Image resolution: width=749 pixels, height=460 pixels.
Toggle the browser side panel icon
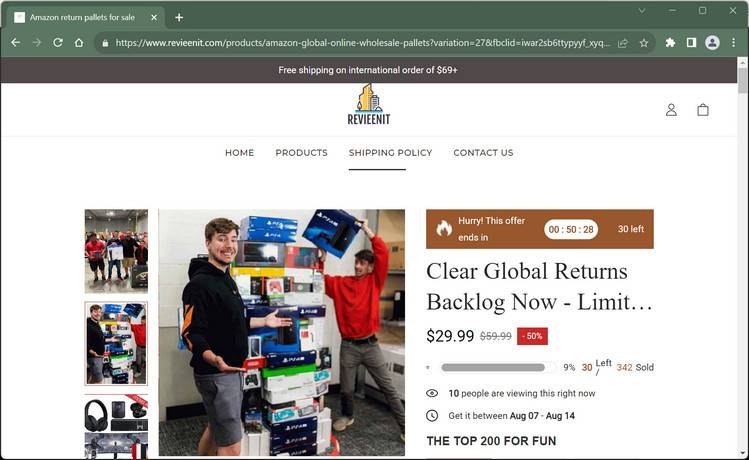[x=691, y=43]
